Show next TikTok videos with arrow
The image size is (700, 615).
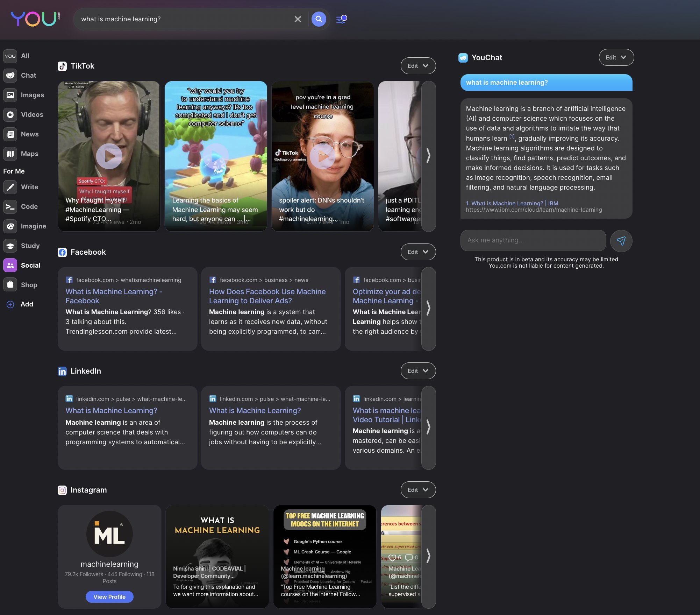tap(428, 156)
